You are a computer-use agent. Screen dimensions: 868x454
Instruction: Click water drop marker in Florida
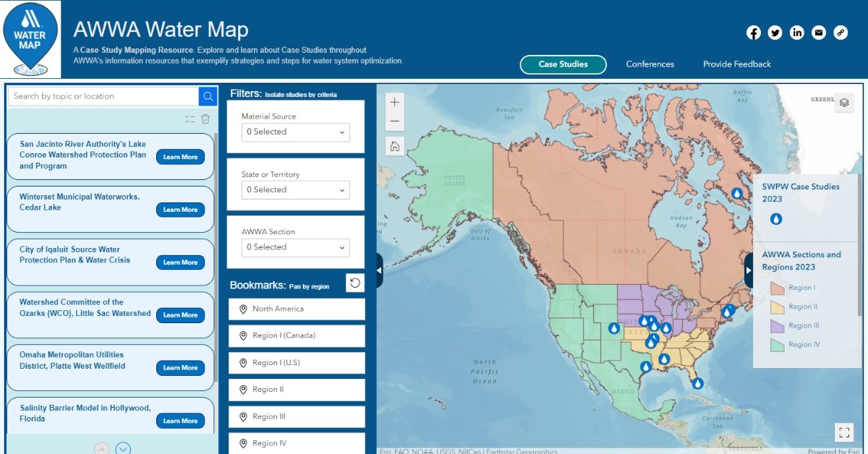[x=697, y=383]
